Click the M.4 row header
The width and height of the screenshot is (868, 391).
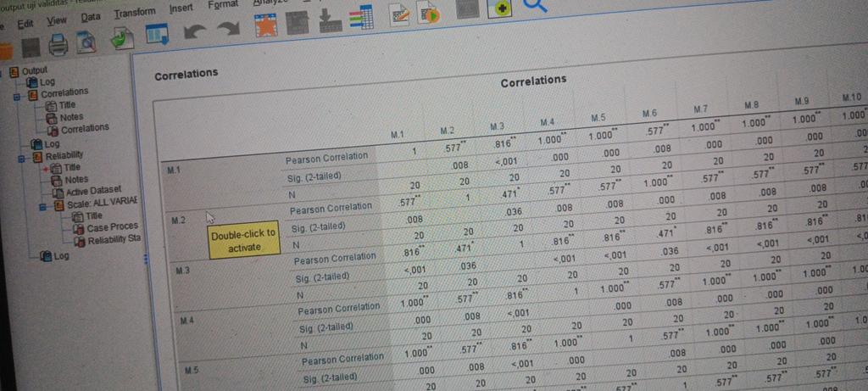coord(189,320)
